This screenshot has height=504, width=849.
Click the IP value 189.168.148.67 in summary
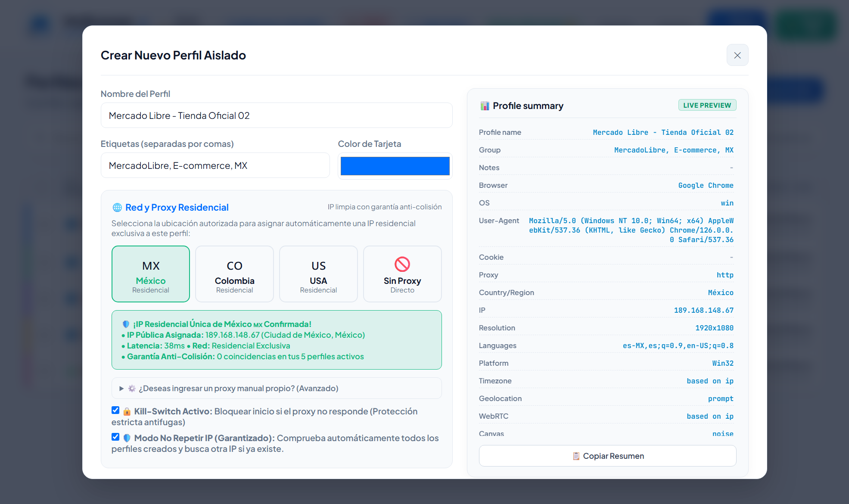tap(703, 310)
